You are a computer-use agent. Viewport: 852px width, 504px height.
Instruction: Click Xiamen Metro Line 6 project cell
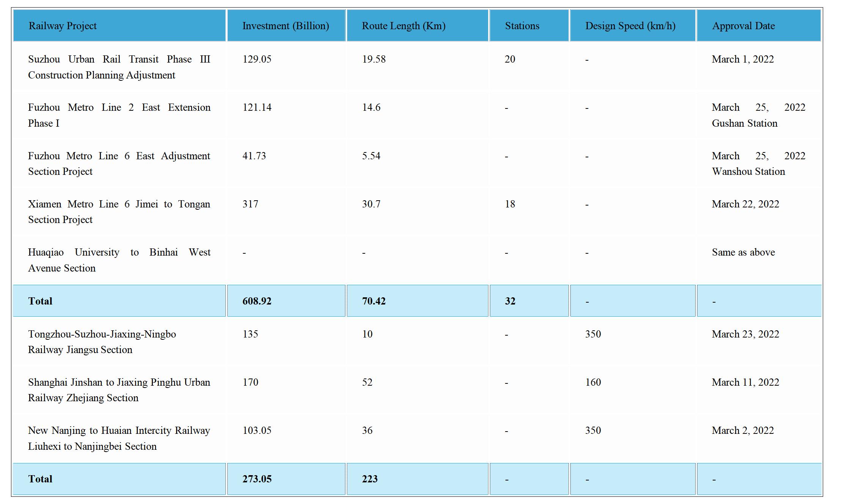119,212
